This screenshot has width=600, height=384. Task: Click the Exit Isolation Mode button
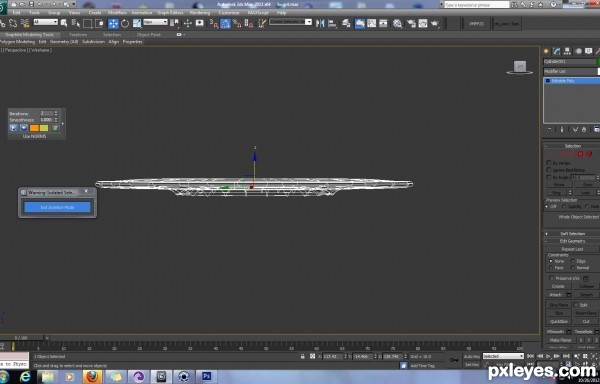click(57, 207)
